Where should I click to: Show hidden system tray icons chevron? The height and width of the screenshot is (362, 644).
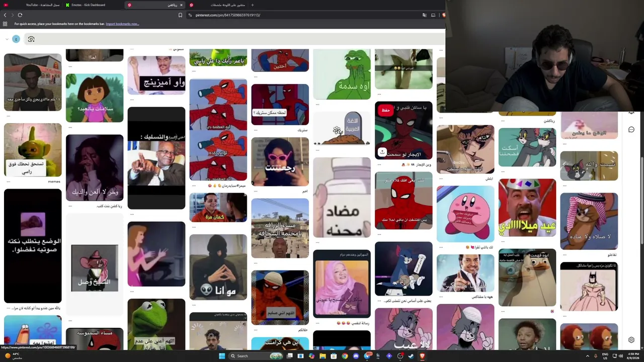click(x=588, y=356)
